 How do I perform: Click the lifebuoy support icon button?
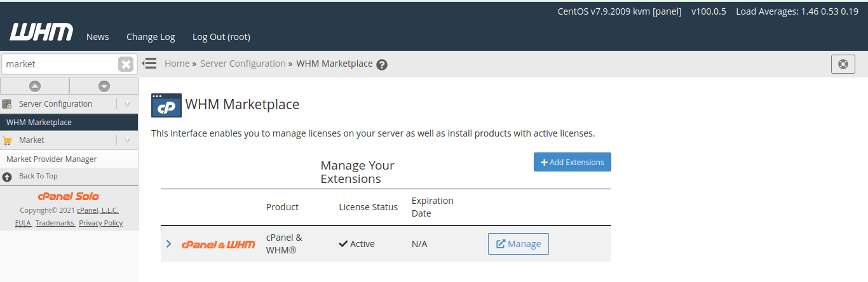pyautogui.click(x=843, y=64)
